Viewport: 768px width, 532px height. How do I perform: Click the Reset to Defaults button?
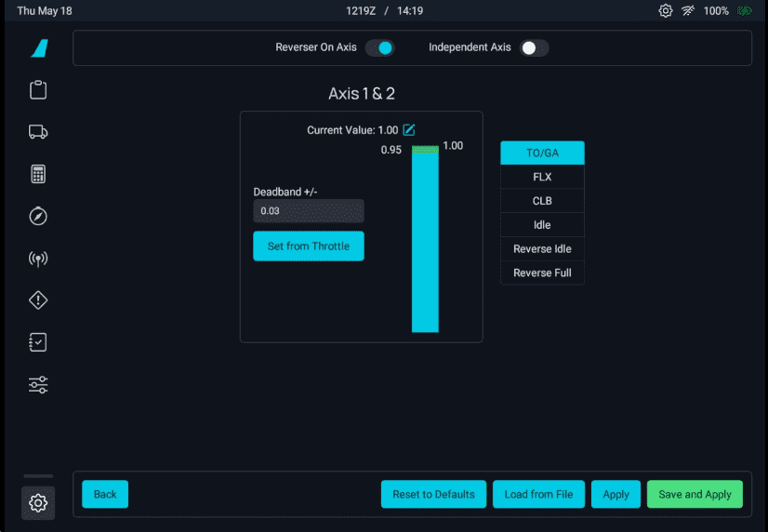click(x=433, y=494)
